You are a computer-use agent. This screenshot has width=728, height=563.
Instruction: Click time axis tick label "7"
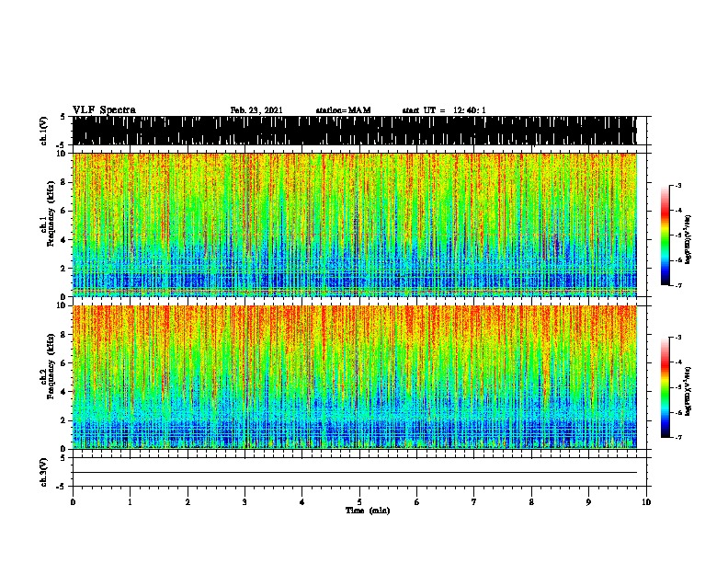click(474, 502)
